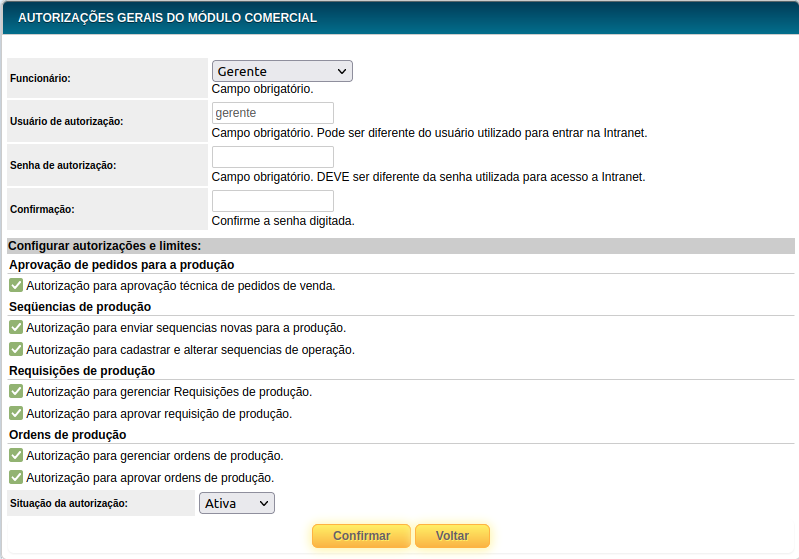Click the Voltar button
This screenshot has width=799, height=559.
452,536
